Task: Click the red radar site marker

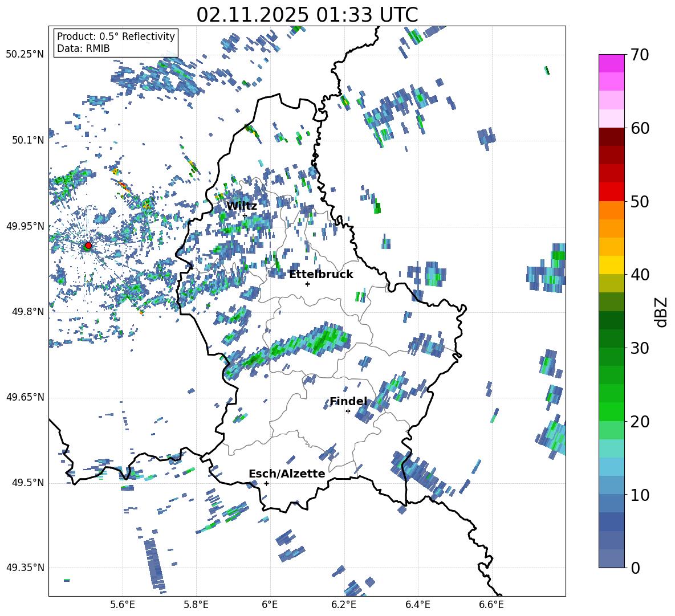Action: tap(88, 246)
